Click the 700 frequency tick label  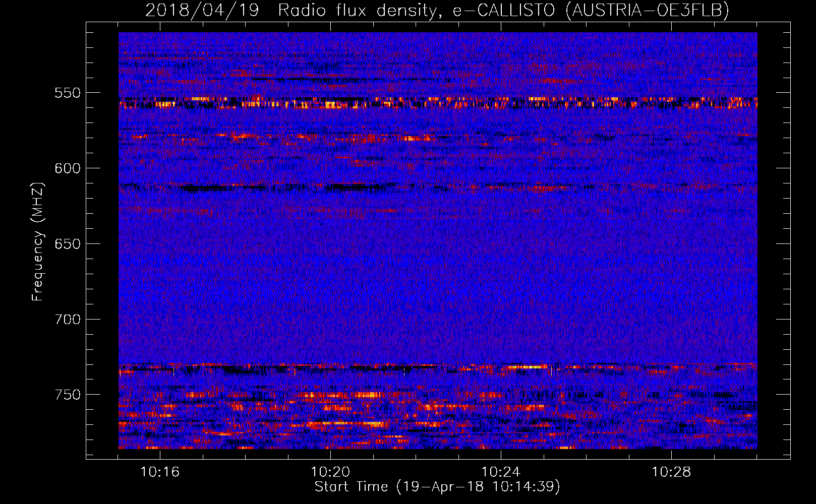pos(68,319)
